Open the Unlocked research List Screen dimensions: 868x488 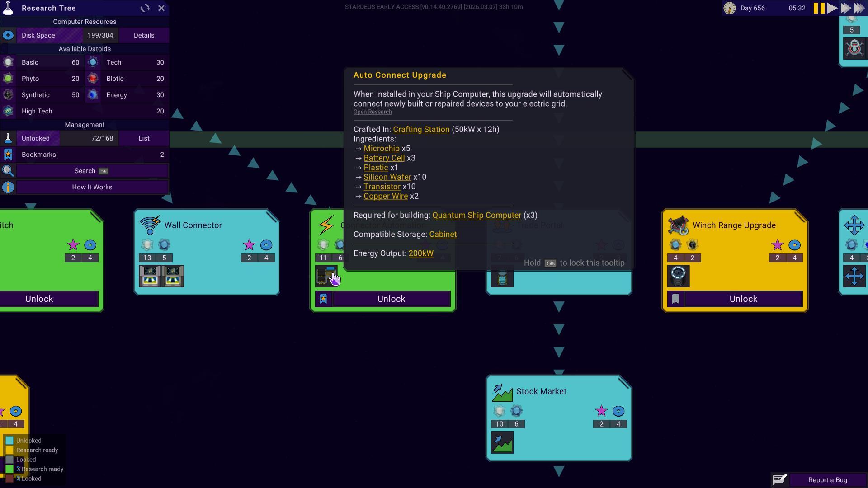144,138
